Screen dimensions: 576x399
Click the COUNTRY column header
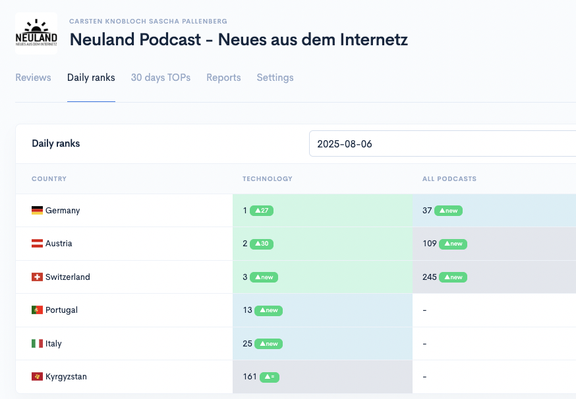[49, 179]
